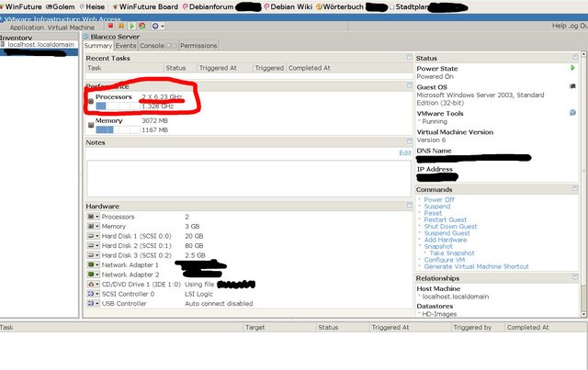Collapse the Commands panel

click(575, 188)
